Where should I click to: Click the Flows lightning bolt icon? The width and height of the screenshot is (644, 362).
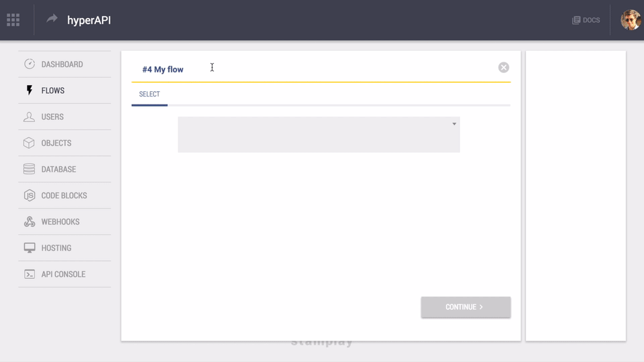(x=29, y=90)
